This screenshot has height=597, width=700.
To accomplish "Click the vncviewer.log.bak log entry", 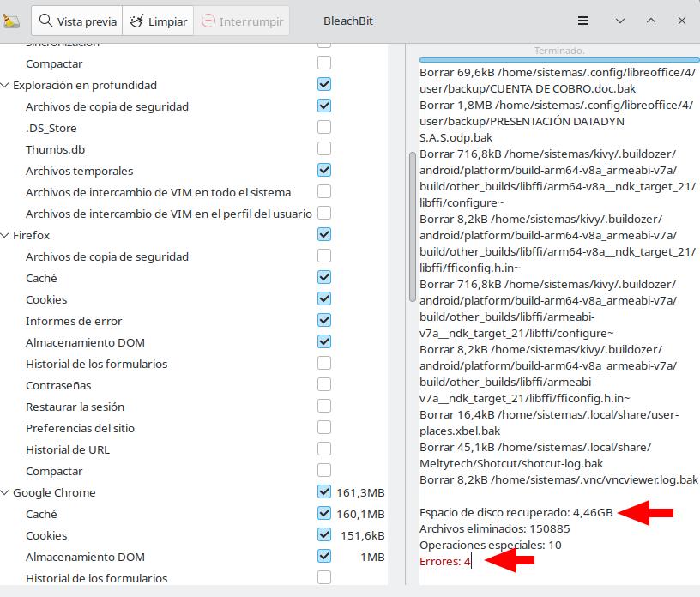I will click(558, 480).
